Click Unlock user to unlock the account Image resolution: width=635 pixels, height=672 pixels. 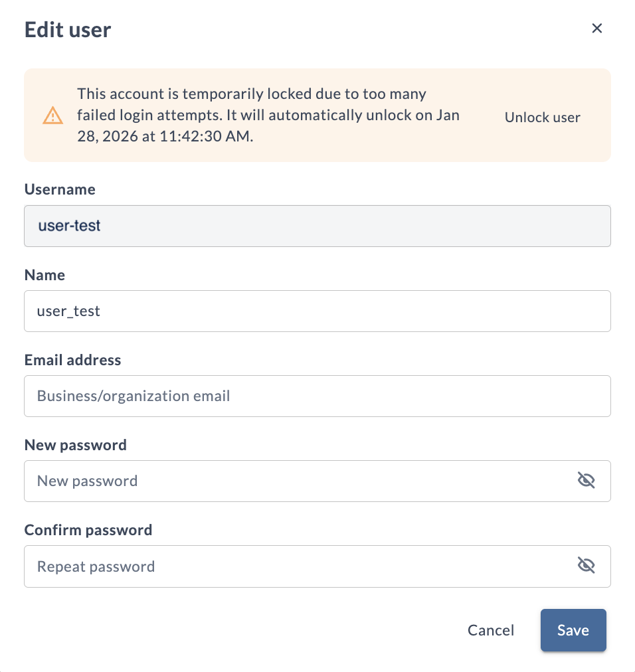pos(542,117)
